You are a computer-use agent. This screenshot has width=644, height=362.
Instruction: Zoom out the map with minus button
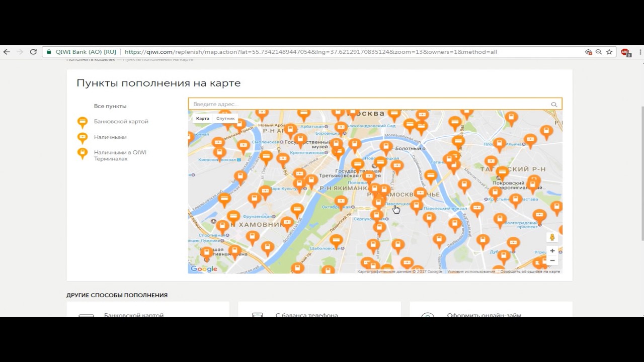pyautogui.click(x=552, y=260)
